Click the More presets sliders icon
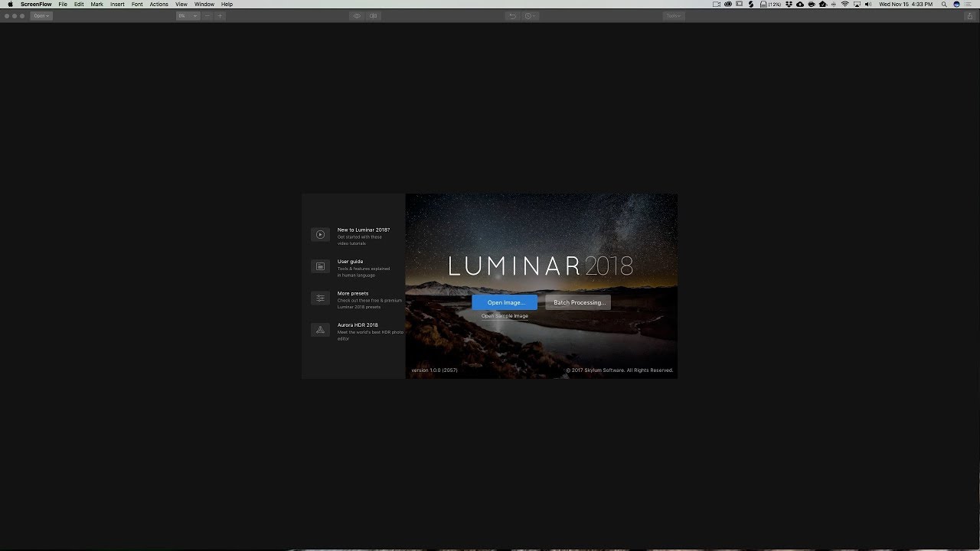This screenshot has width=980, height=551. [x=320, y=298]
